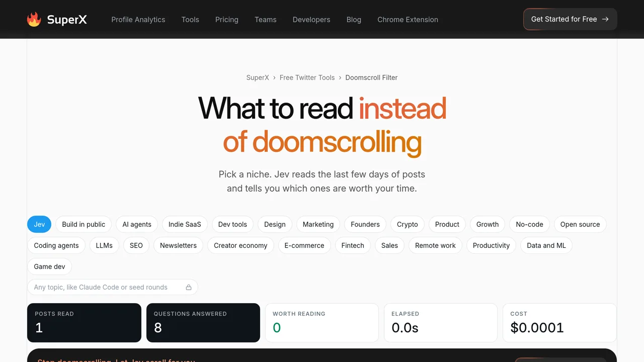644x362 pixels.
Task: Select the Indie SaaS chip
Action: [185, 224]
